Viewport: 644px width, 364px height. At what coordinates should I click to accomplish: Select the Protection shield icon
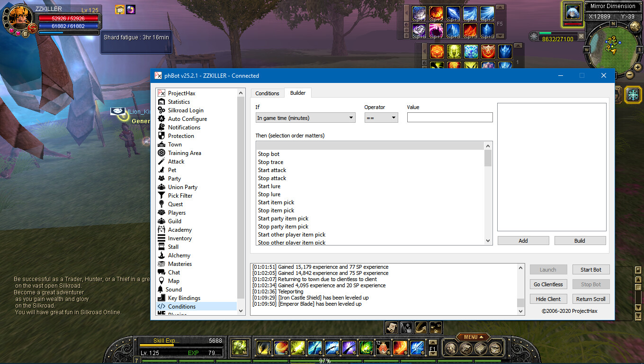[161, 136]
